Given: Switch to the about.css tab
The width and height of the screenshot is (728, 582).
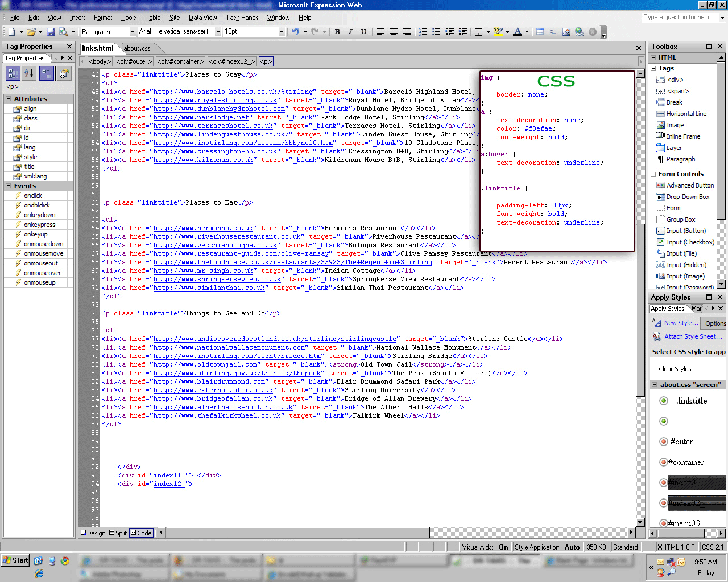Looking at the screenshot, I should coord(137,48).
